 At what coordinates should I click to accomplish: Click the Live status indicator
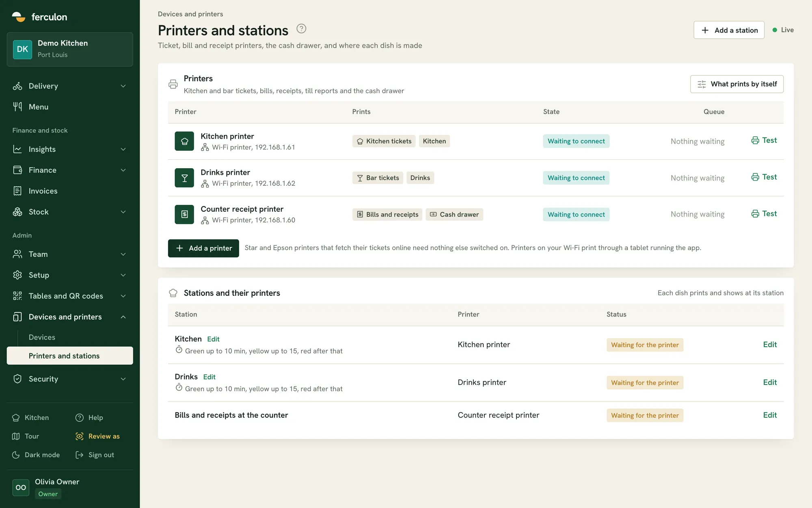click(783, 30)
